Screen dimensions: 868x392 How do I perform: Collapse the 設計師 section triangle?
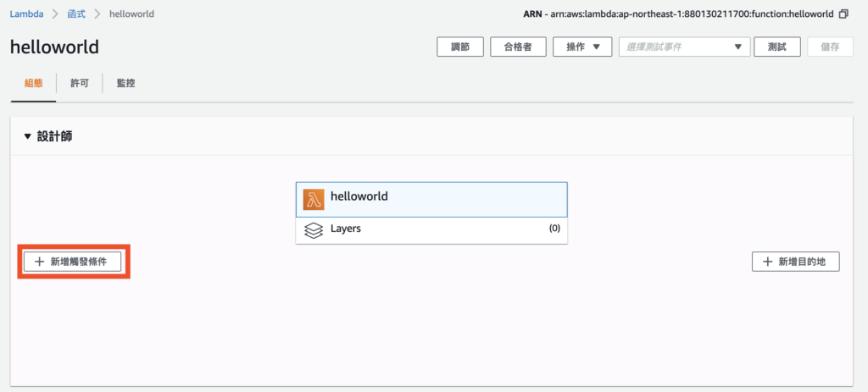28,136
